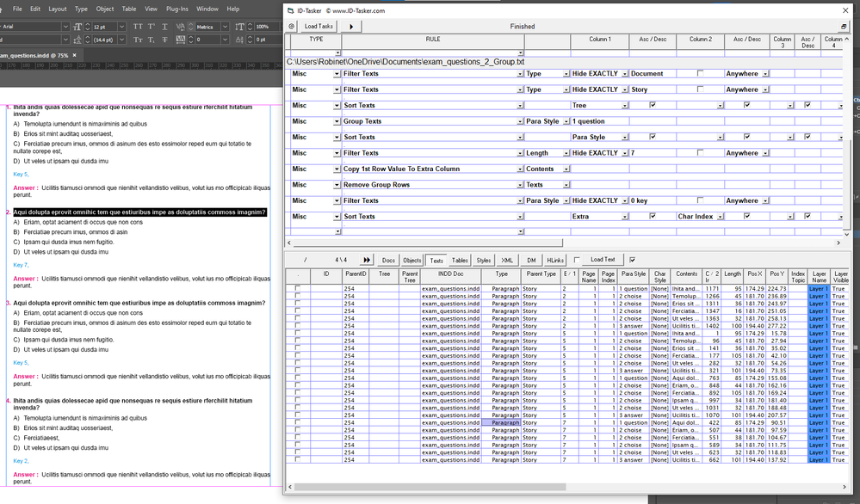860x504 pixels.
Task: Open Anywhere dropdown in Length filter row
Action: point(765,153)
